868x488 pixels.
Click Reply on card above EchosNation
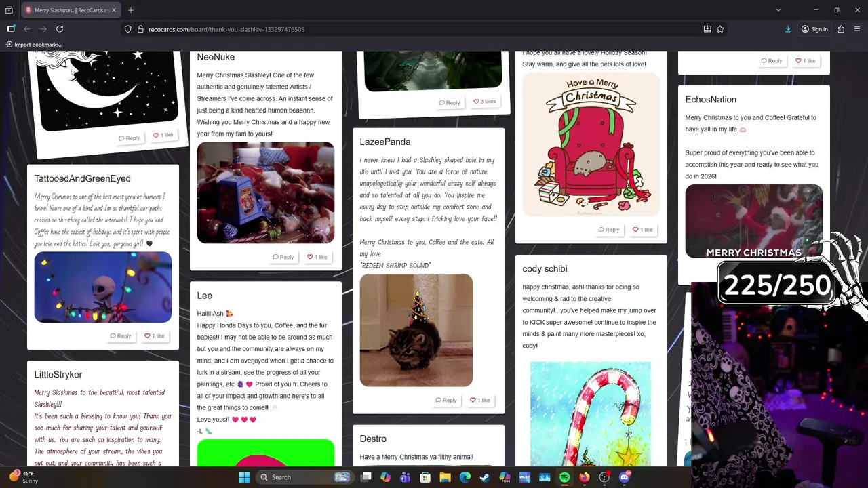click(772, 61)
